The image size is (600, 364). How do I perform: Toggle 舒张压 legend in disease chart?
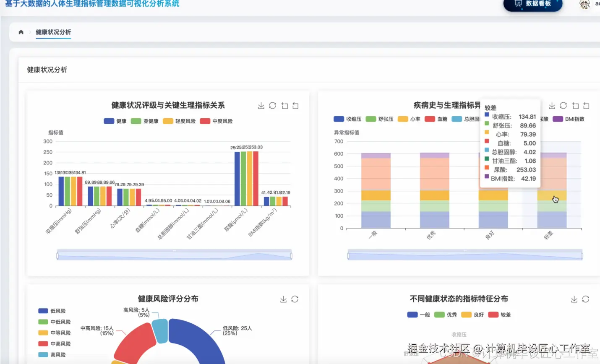click(x=380, y=119)
